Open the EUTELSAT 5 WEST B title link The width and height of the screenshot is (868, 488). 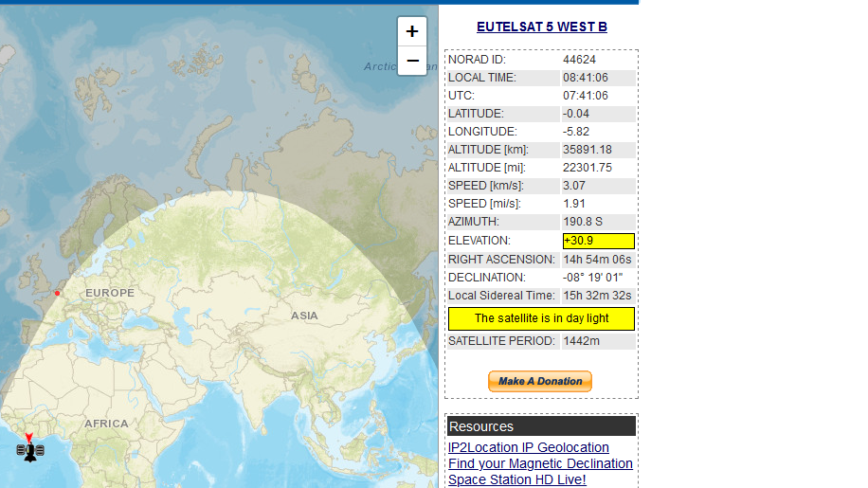click(x=541, y=27)
